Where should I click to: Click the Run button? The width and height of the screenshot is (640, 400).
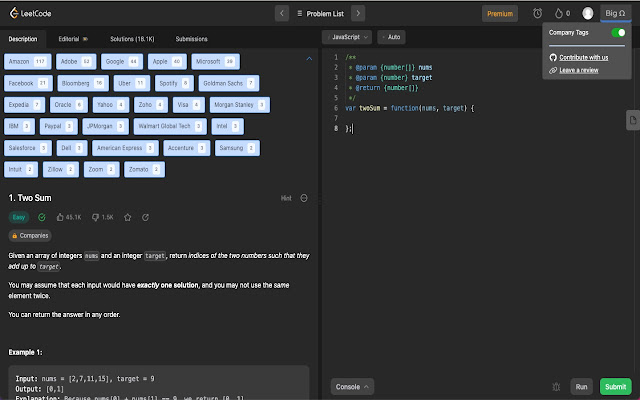tap(581, 387)
